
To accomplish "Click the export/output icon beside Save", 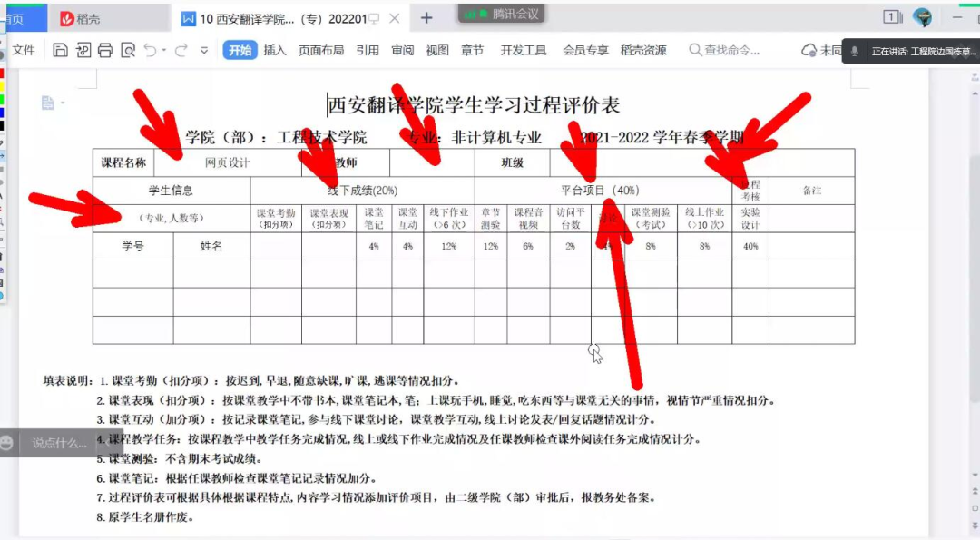I will click(x=83, y=51).
